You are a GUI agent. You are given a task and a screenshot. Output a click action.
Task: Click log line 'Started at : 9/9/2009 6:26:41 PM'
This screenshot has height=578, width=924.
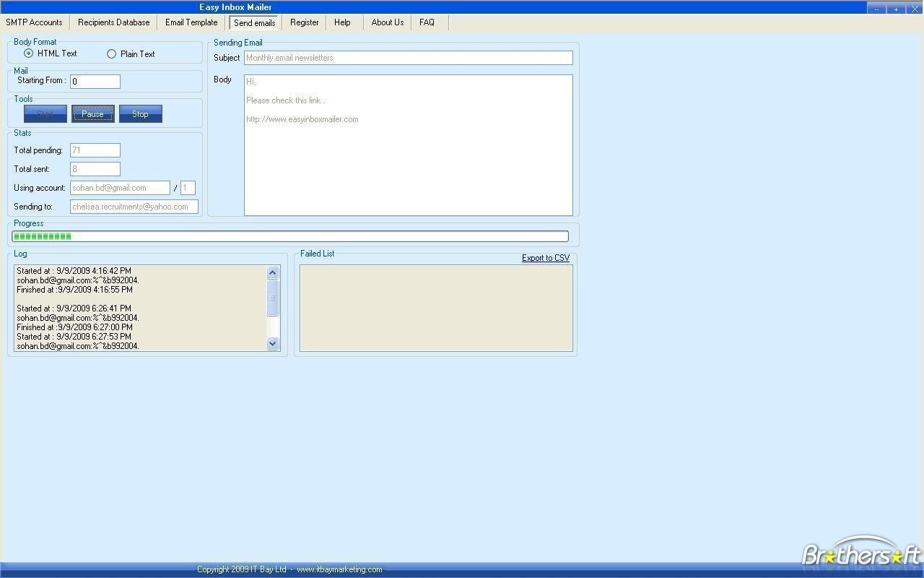pos(74,309)
